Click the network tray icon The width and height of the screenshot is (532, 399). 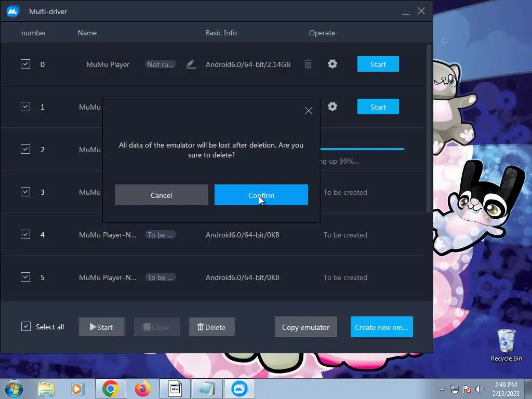(x=454, y=389)
